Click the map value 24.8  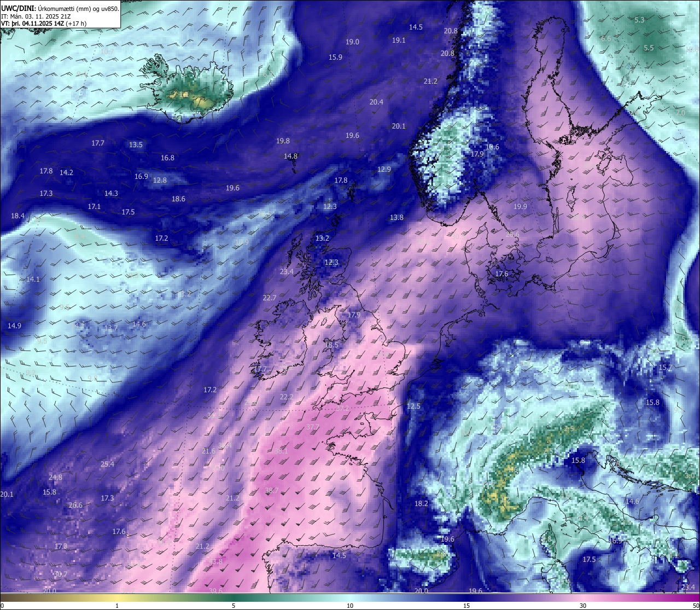(x=55, y=478)
